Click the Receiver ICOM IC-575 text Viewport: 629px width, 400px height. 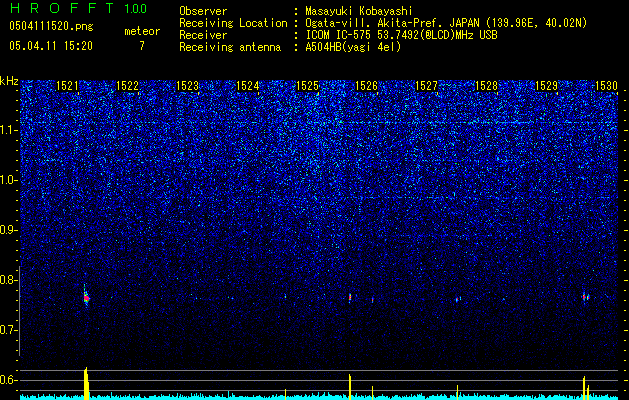click(x=401, y=35)
